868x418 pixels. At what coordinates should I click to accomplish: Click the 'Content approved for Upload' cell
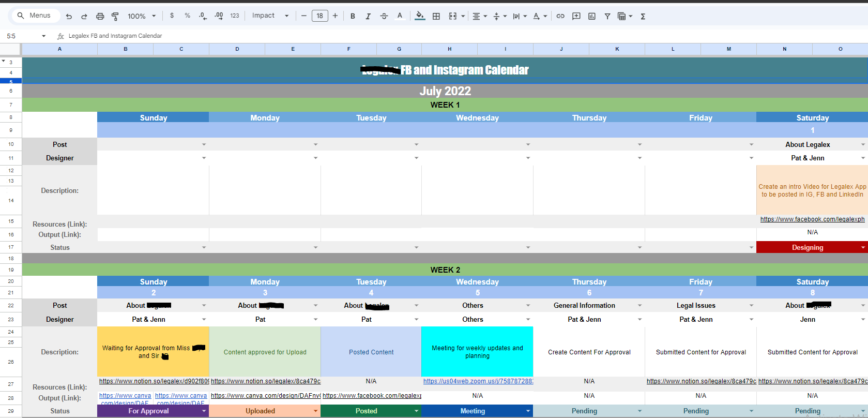click(x=265, y=352)
